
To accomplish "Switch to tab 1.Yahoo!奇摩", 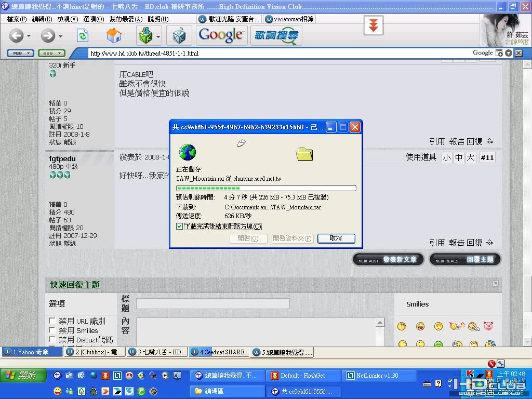I will tap(33, 352).
